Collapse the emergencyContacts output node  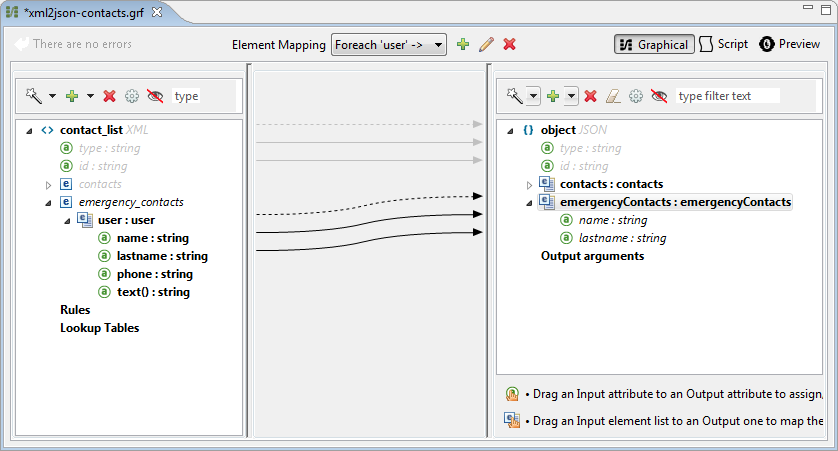pyautogui.click(x=529, y=203)
